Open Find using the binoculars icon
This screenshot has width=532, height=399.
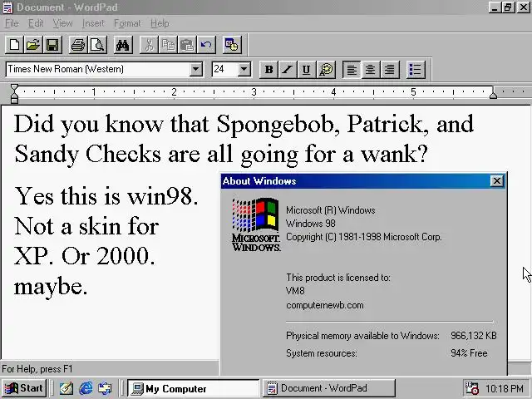coord(123,44)
